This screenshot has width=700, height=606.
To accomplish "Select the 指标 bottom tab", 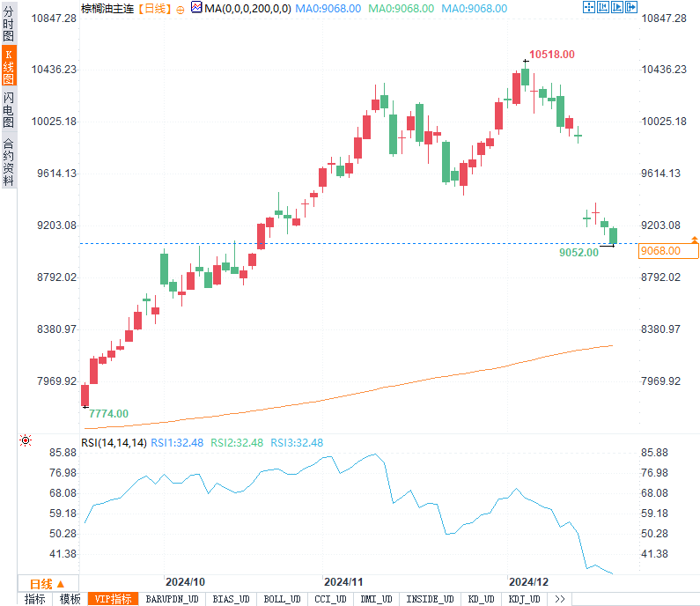I will coord(35,599).
